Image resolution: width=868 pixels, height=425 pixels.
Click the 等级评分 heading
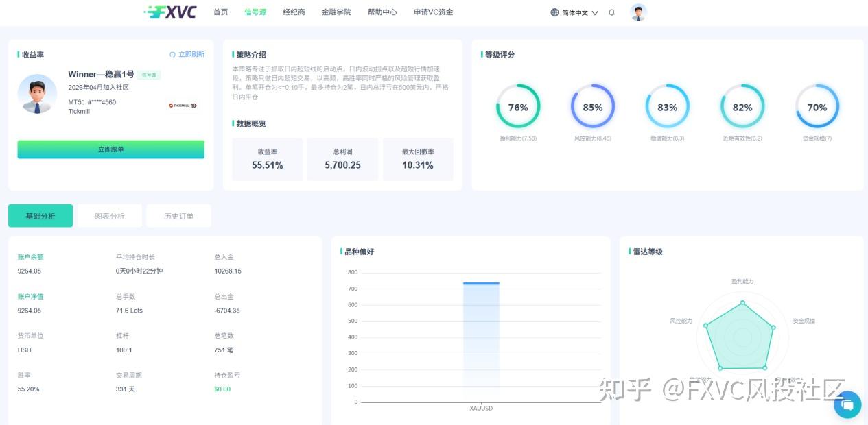click(500, 55)
